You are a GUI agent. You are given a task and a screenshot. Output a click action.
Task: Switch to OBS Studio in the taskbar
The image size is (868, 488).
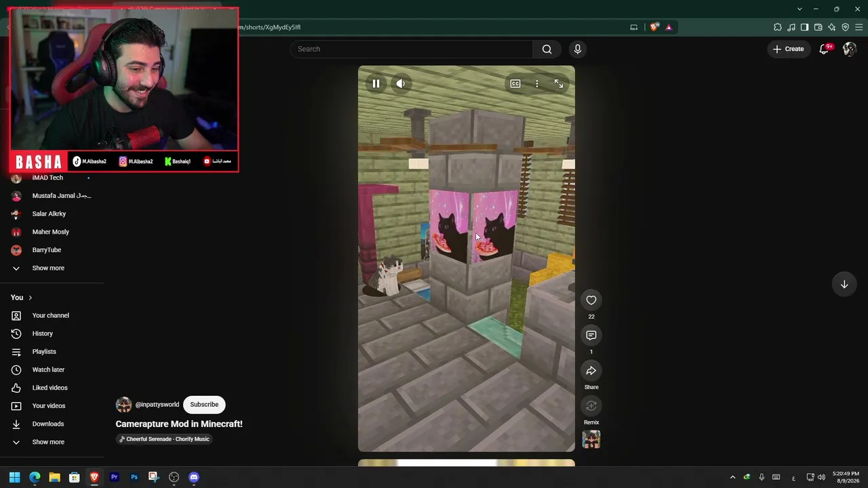pyautogui.click(x=174, y=477)
